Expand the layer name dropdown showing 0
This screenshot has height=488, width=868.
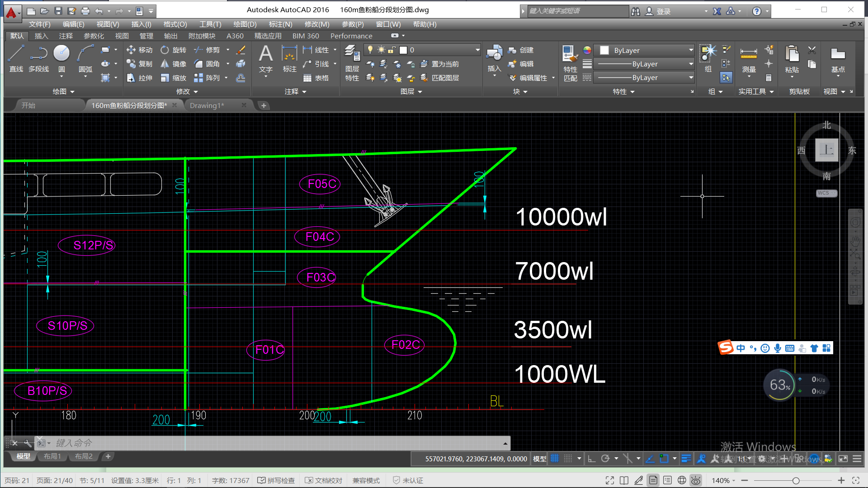point(477,50)
